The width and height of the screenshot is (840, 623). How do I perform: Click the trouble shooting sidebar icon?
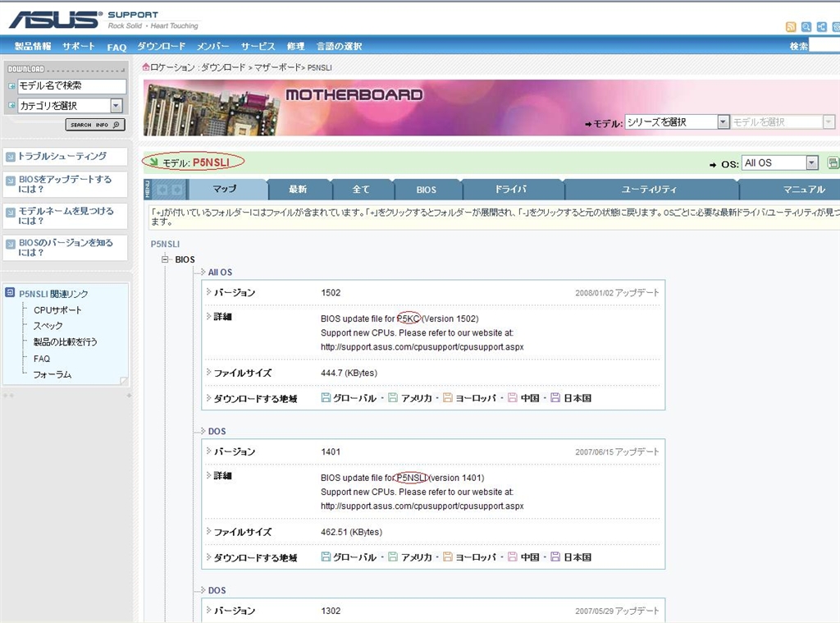click(x=10, y=157)
